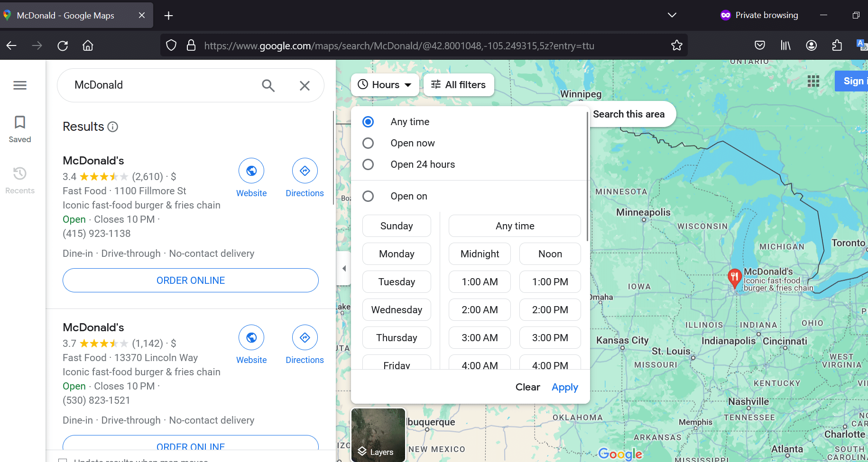
Task: Open the browser library icon
Action: [x=786, y=45]
